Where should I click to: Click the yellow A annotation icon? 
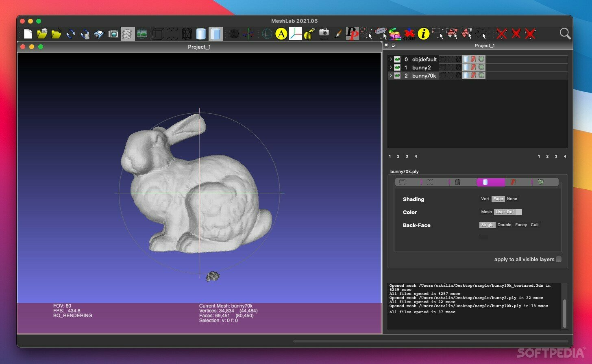tap(281, 34)
